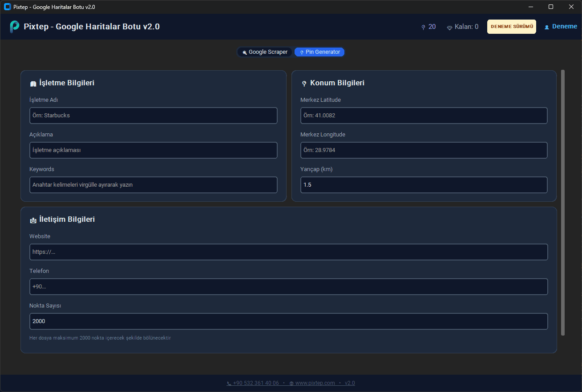Select the Pin Generator tab
This screenshot has width=582, height=392.
[x=319, y=52]
